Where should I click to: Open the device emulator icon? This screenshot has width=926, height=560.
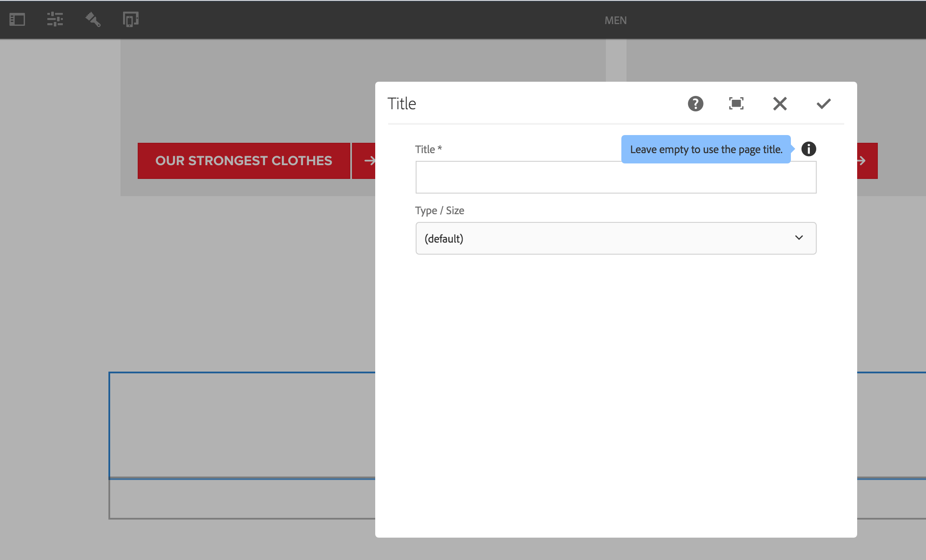pyautogui.click(x=130, y=19)
